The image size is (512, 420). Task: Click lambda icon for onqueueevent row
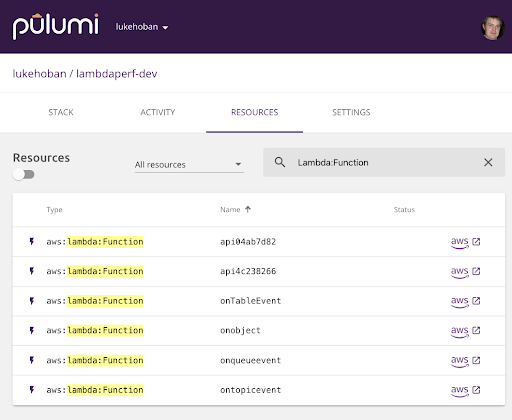(32, 360)
